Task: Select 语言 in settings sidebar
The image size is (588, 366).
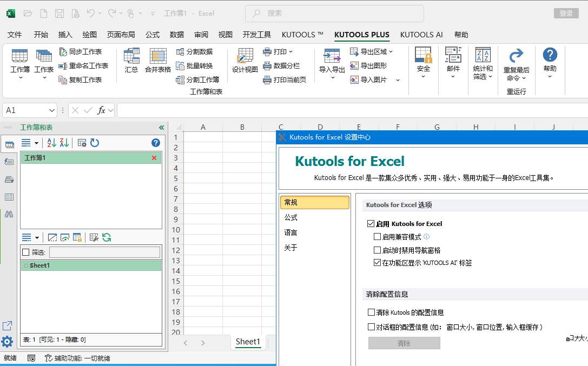Action: pos(291,232)
